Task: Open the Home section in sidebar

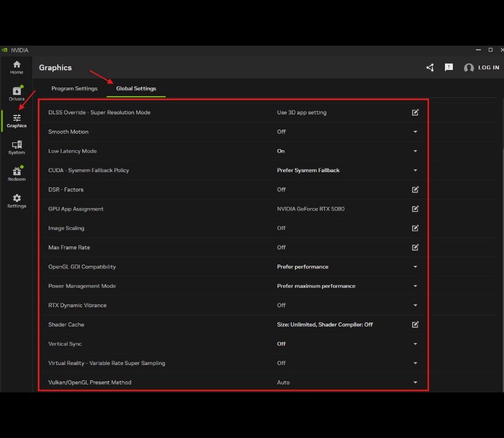Action: tap(16, 68)
